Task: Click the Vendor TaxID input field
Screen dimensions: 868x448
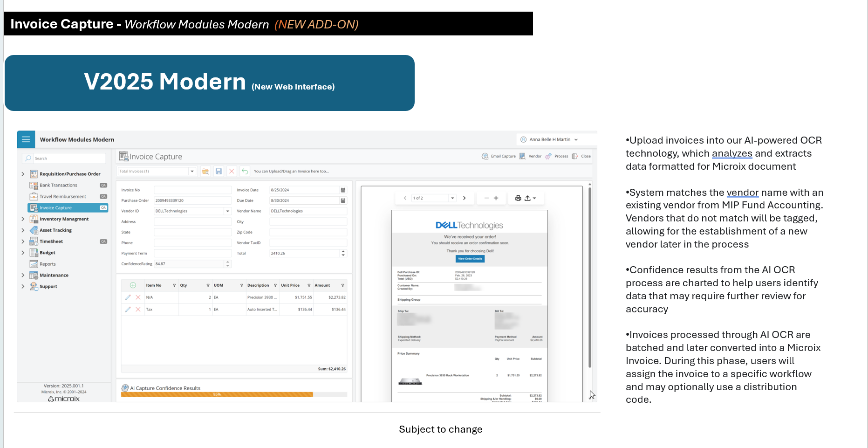Action: (308, 243)
